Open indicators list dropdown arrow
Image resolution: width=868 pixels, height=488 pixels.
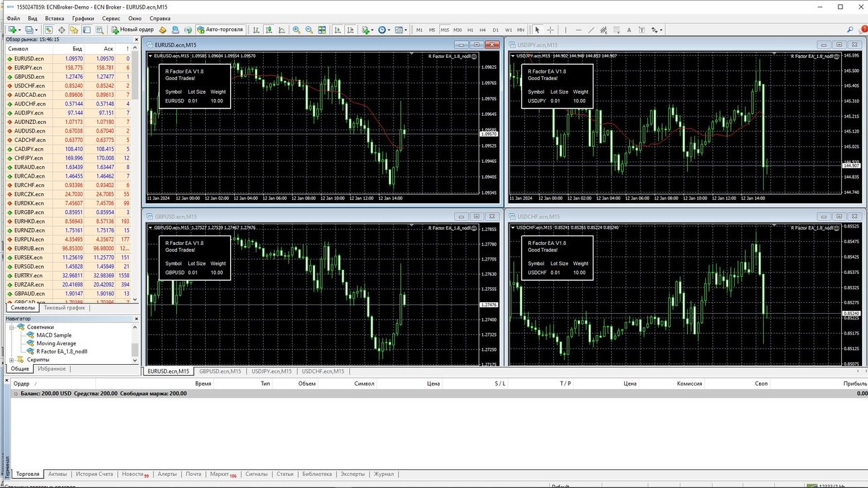pyautogui.click(x=372, y=30)
